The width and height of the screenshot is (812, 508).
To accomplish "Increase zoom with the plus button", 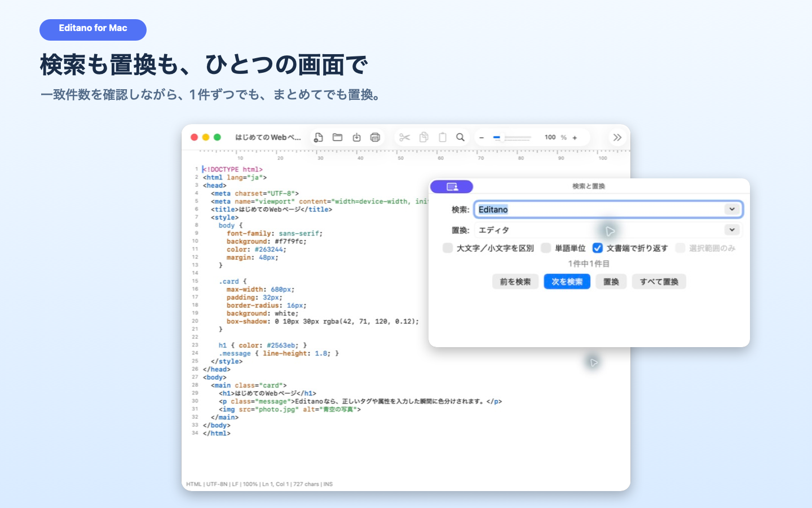I will click(x=575, y=138).
